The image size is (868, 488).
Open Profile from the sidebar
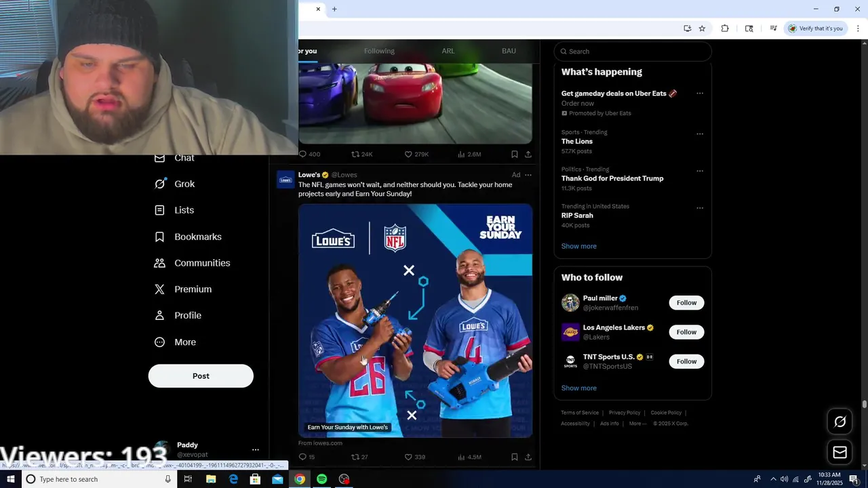coord(178,316)
